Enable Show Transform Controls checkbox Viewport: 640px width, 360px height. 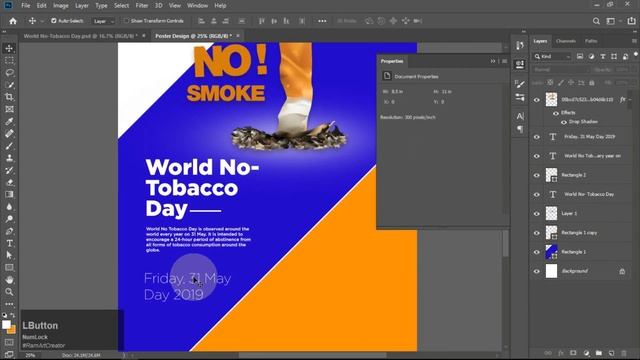coord(127,21)
